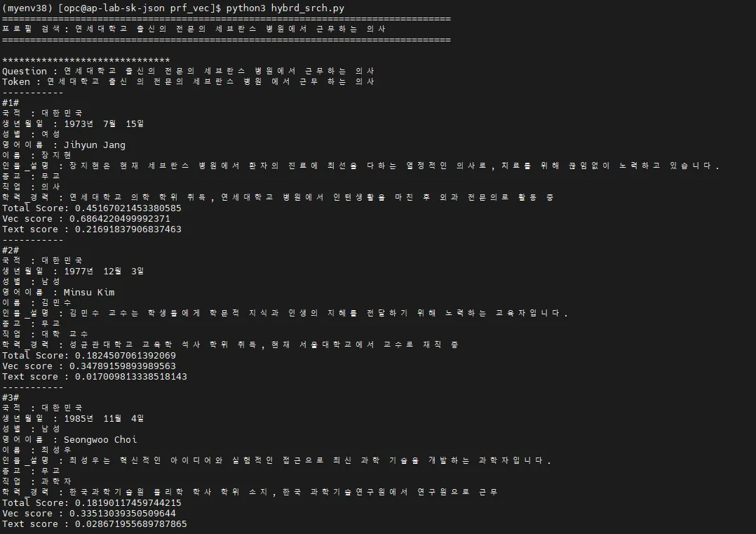Click Text score 0.028671955689787865

(95, 524)
